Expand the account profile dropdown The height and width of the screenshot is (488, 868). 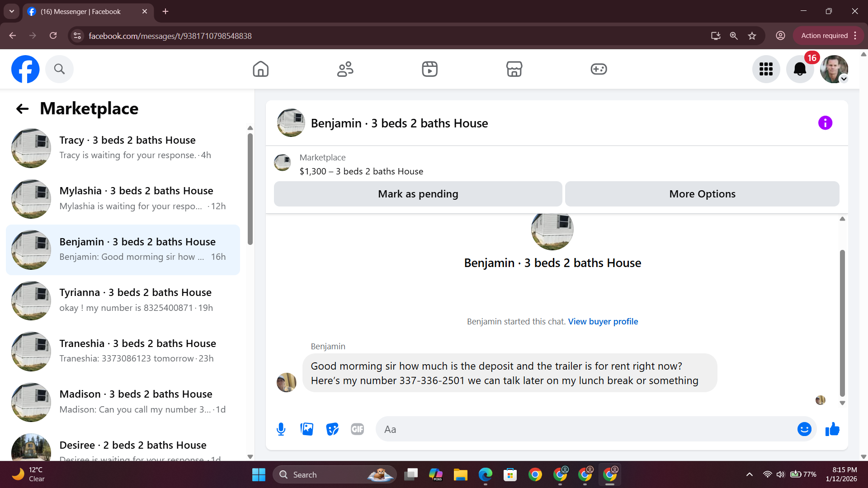[844, 79]
